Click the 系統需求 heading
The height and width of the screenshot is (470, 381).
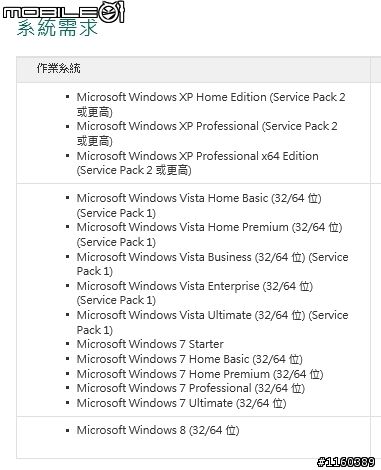[57, 28]
